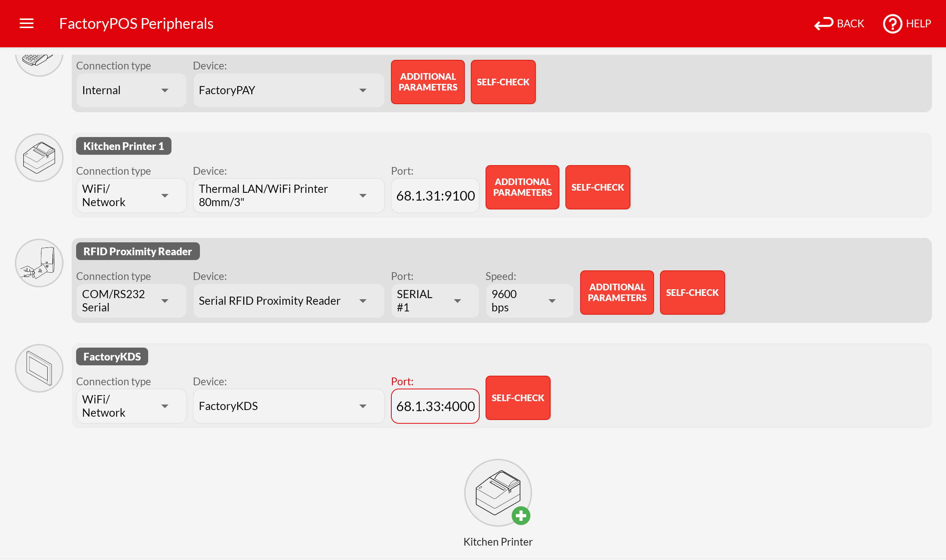Open Additional Parameters for Kitchen Printer 1
946x560 pixels.
tap(522, 187)
